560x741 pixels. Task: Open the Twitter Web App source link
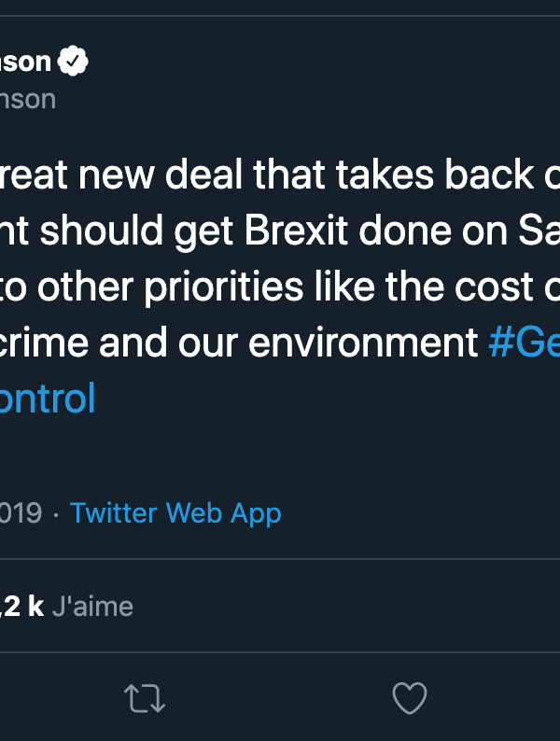pyautogui.click(x=175, y=512)
